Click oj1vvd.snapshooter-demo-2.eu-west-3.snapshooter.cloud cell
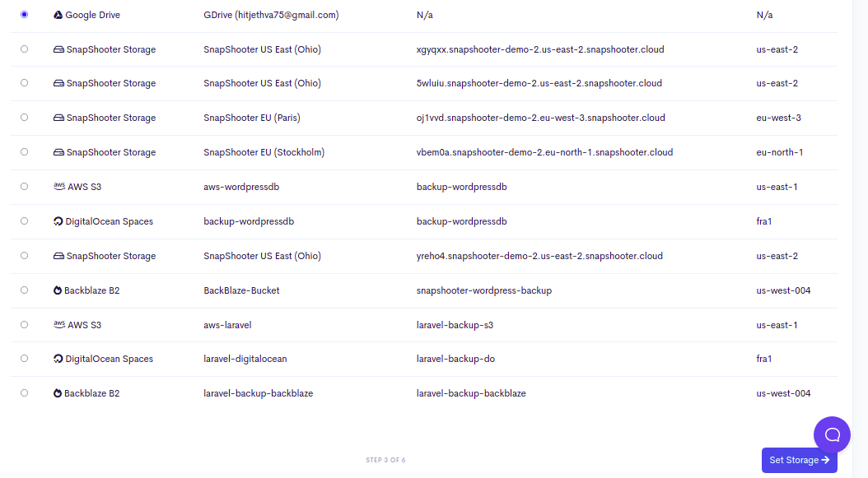This screenshot has width=868, height=478. coord(541,118)
